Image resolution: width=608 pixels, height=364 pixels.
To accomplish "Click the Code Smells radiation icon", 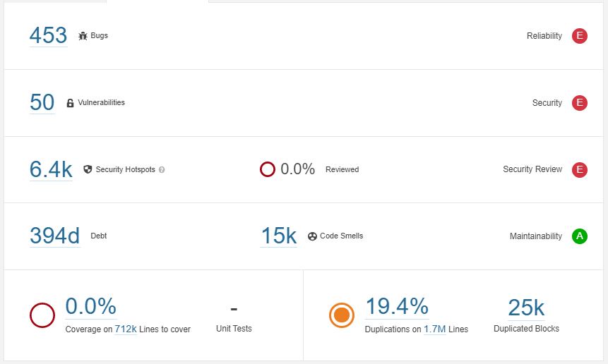I will tap(313, 236).
